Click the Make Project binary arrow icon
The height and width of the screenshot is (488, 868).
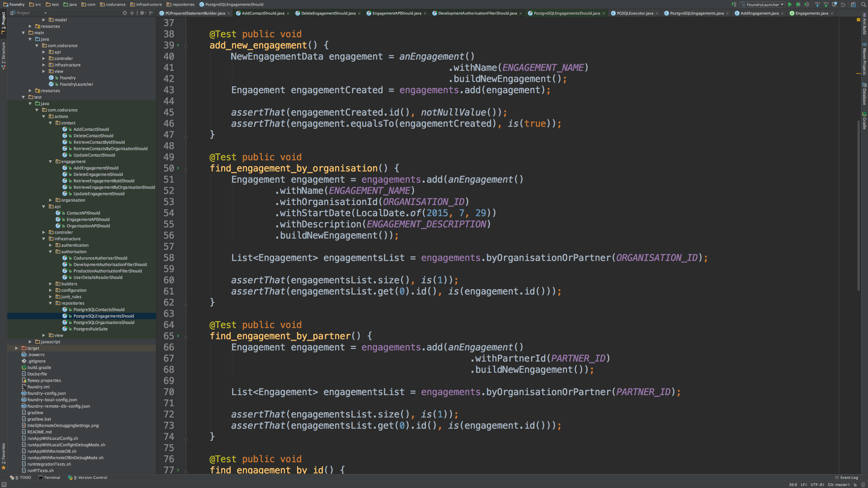click(734, 4)
